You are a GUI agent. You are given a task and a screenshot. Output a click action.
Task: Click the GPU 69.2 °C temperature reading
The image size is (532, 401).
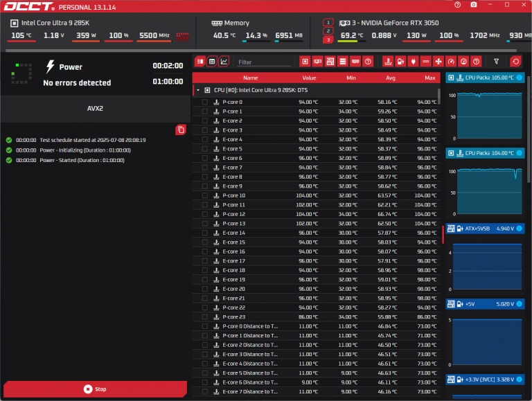[x=351, y=35]
